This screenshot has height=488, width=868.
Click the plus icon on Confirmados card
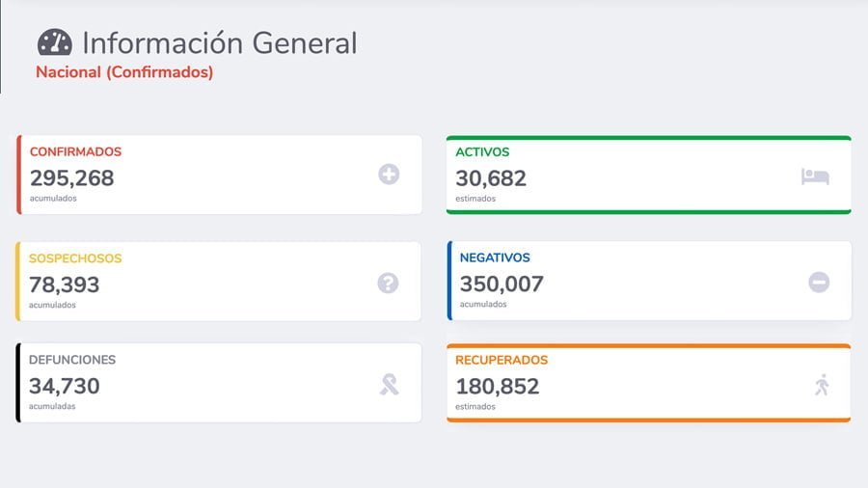click(x=389, y=175)
